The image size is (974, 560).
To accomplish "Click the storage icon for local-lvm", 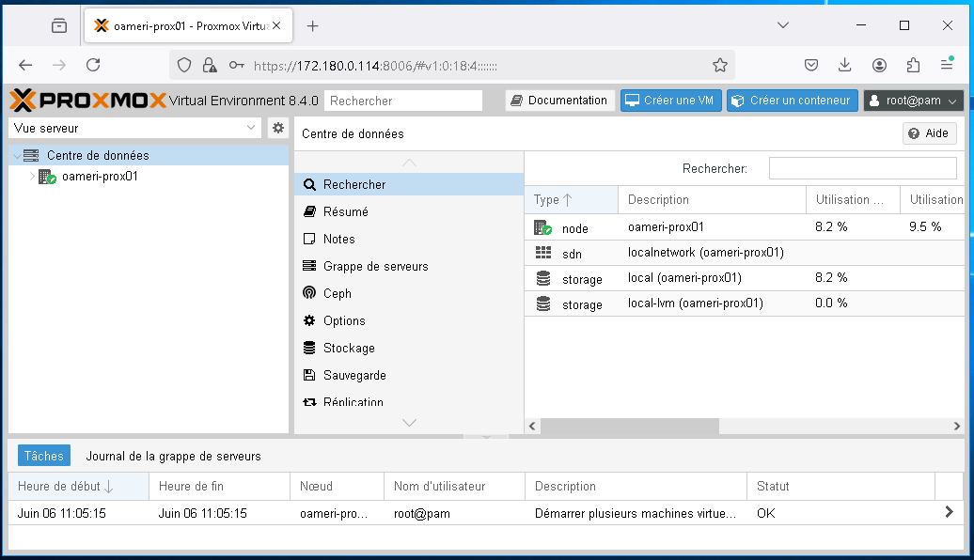I will point(542,303).
